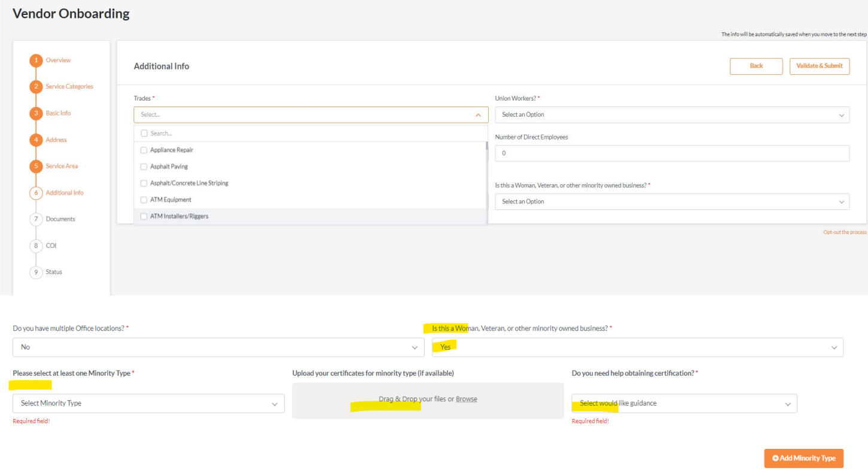Enable the ATM Equipment checkbox
The image size is (868, 471).
144,200
